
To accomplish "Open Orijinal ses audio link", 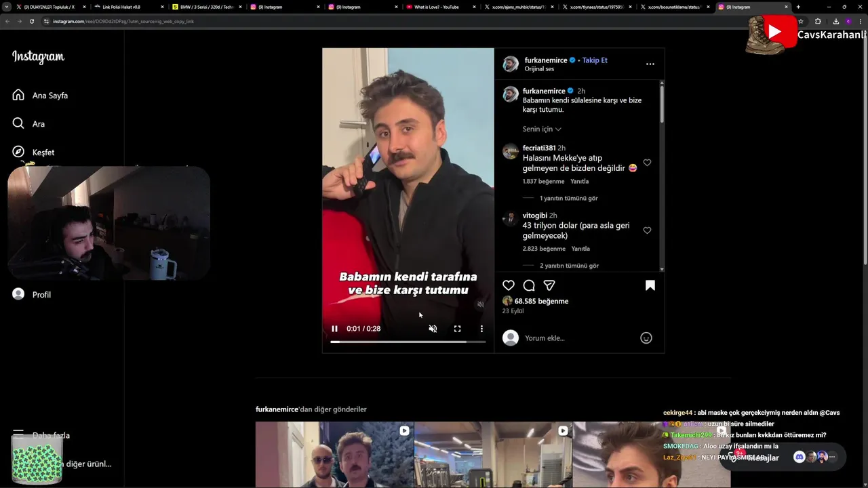I will pos(539,69).
